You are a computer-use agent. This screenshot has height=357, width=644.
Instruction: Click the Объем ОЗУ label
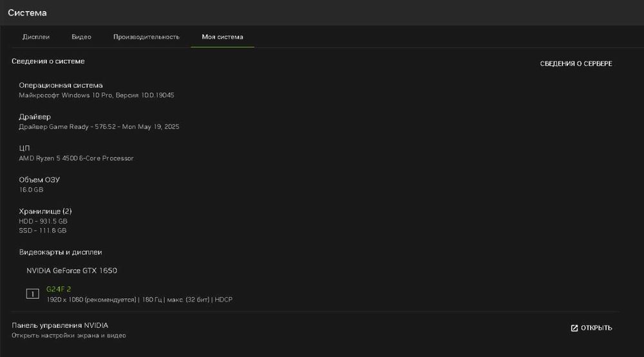39,180
